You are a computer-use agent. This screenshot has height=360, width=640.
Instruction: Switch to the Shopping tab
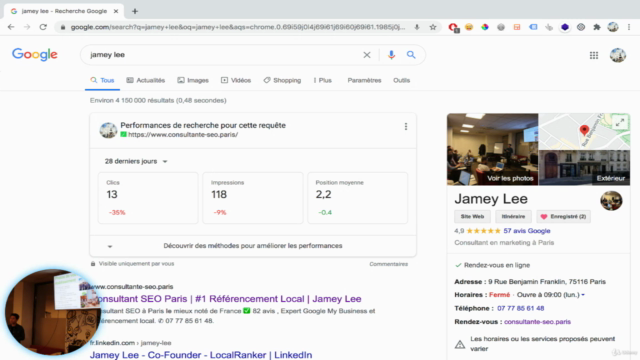tap(282, 80)
